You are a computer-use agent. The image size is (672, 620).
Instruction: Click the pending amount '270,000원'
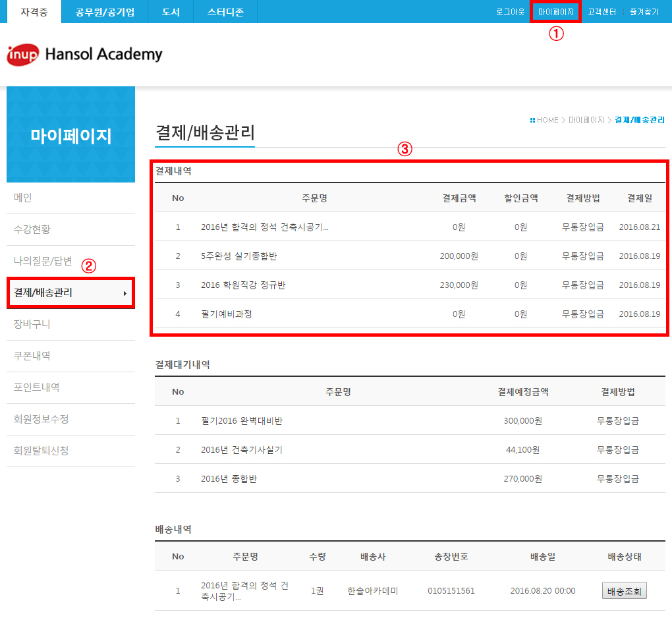522,479
